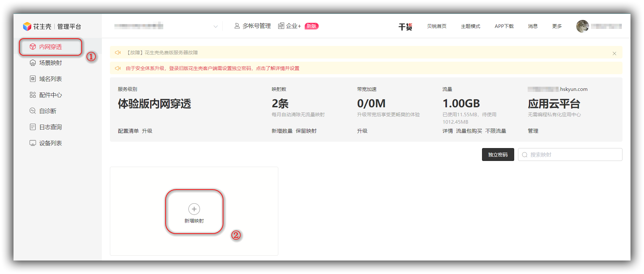The width and height of the screenshot is (644, 274).
Task: Click 升级 next to 配置清单
Action: pos(147,131)
